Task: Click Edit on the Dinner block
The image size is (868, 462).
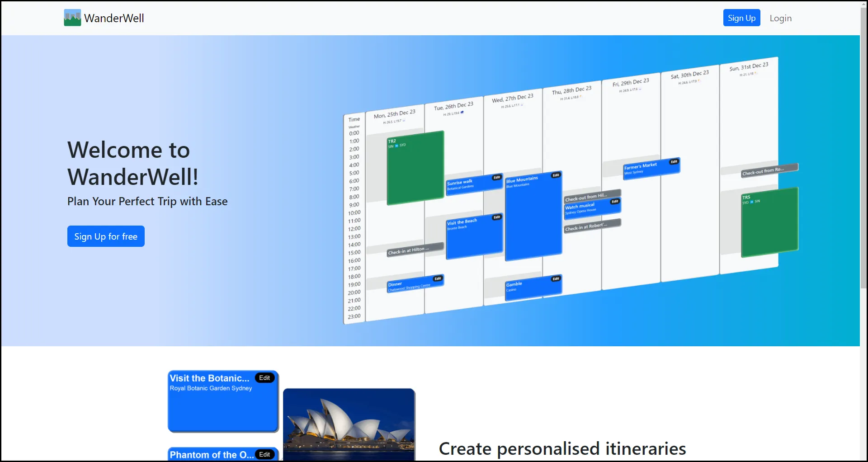Action: pos(438,278)
